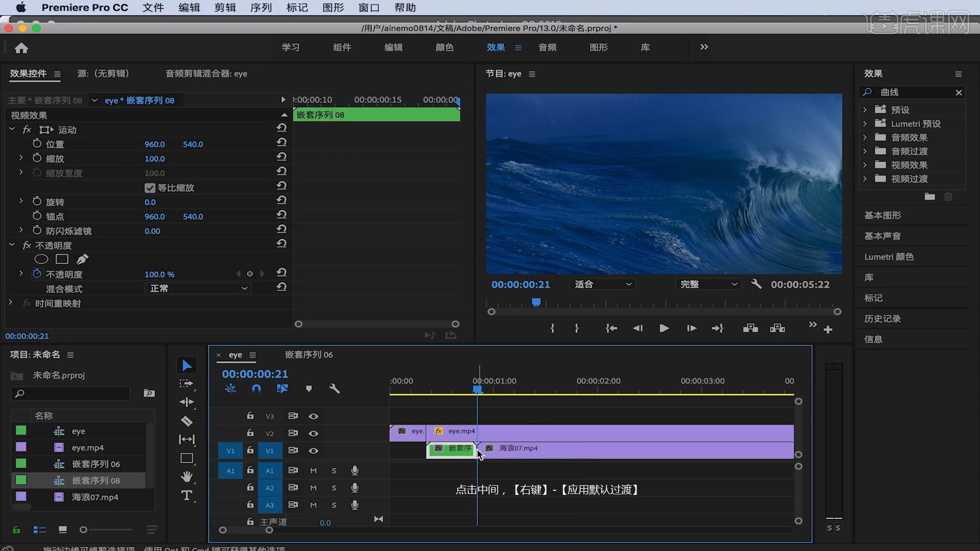Step forward one frame
This screenshot has width=980, height=551.
click(x=692, y=329)
